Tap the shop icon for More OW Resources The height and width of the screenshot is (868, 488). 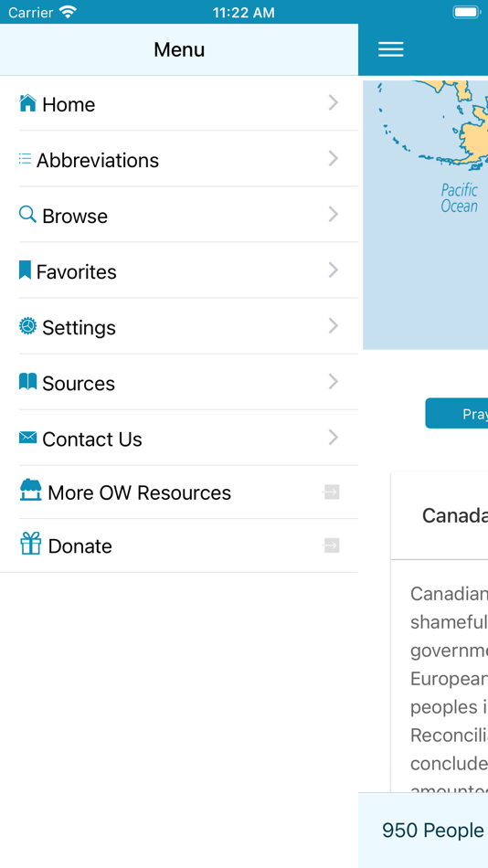point(30,491)
